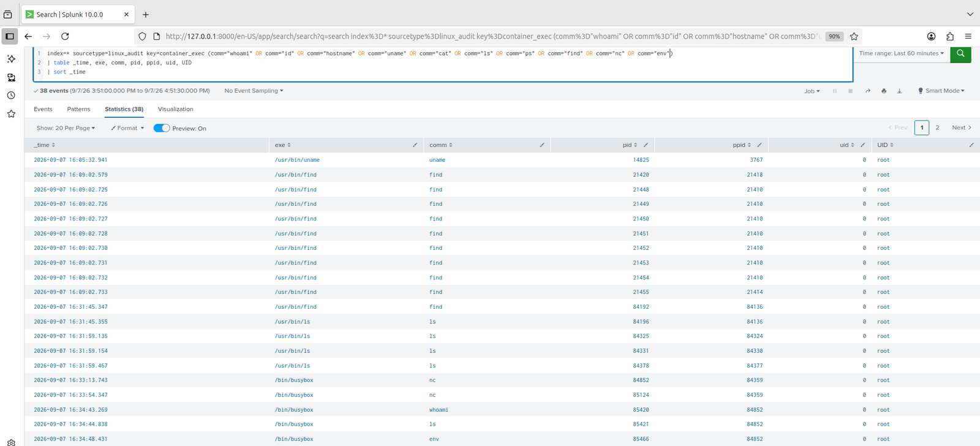Click the whoami comm value
This screenshot has height=446, width=980.
coord(439,410)
